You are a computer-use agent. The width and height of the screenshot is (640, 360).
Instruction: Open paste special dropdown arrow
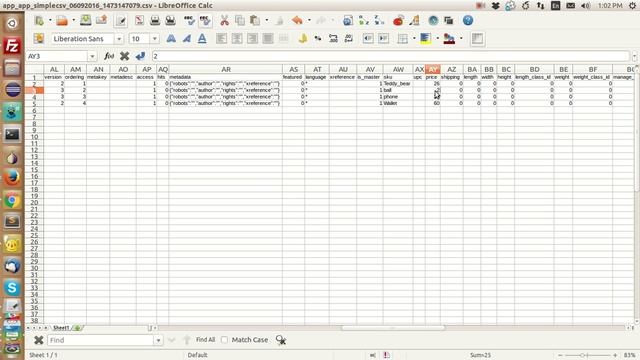click(267, 20)
